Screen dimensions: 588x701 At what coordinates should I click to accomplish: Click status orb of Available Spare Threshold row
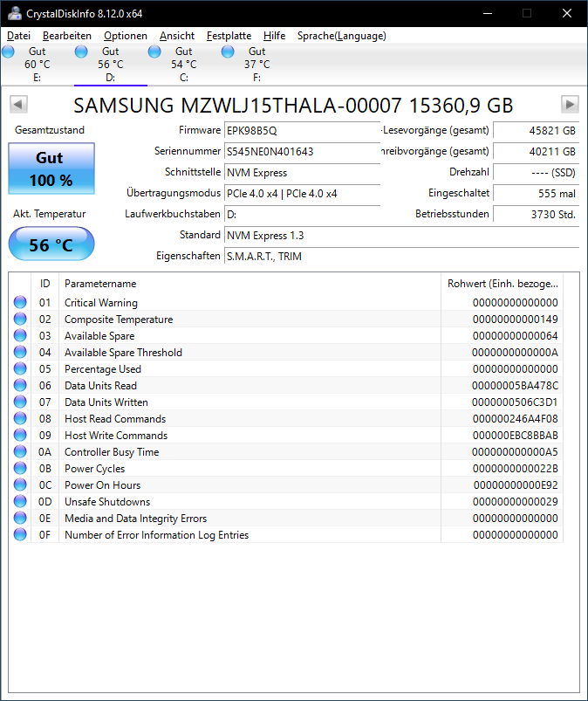click(20, 352)
